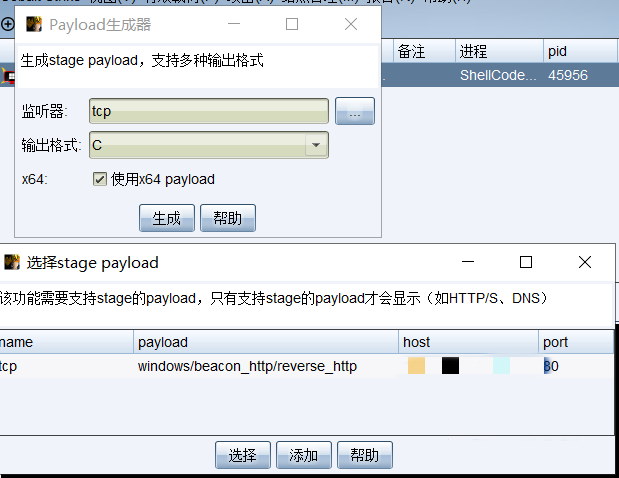Open listener browse button with ellipsis

[355, 111]
